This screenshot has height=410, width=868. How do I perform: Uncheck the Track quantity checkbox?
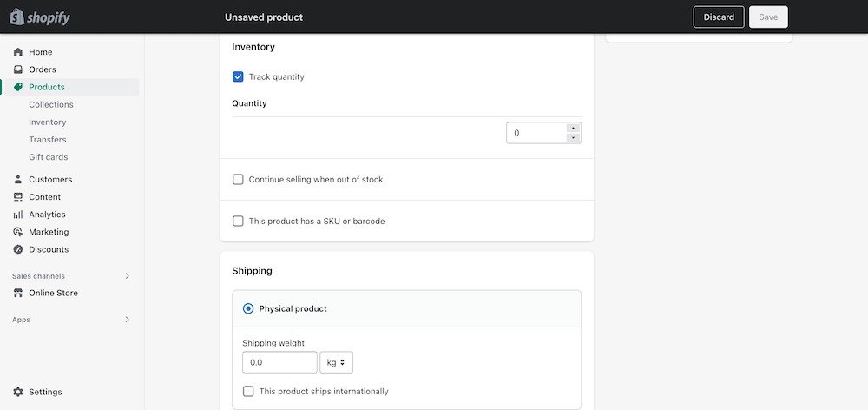click(x=238, y=76)
